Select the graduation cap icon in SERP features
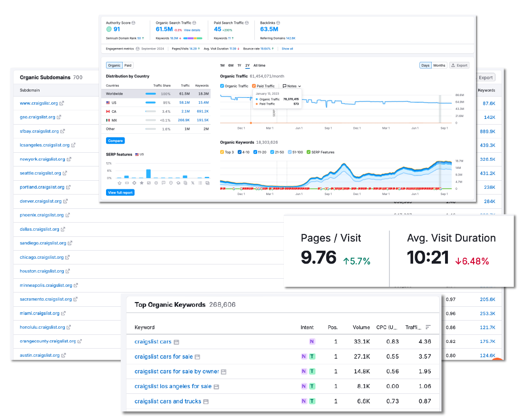Viewport: 523px width, 420px height. click(178, 183)
